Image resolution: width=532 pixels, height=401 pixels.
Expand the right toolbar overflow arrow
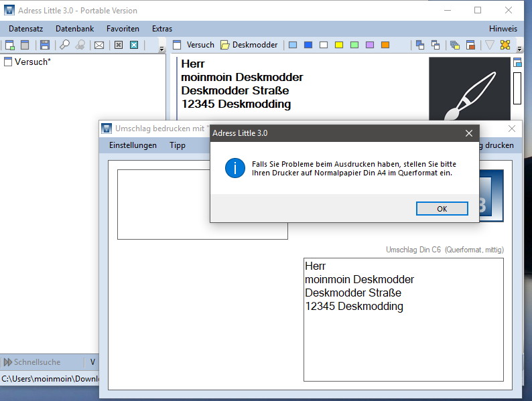coord(519,49)
